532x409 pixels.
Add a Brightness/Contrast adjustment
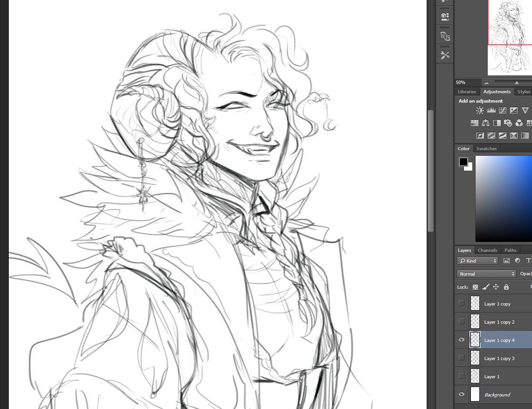point(480,111)
